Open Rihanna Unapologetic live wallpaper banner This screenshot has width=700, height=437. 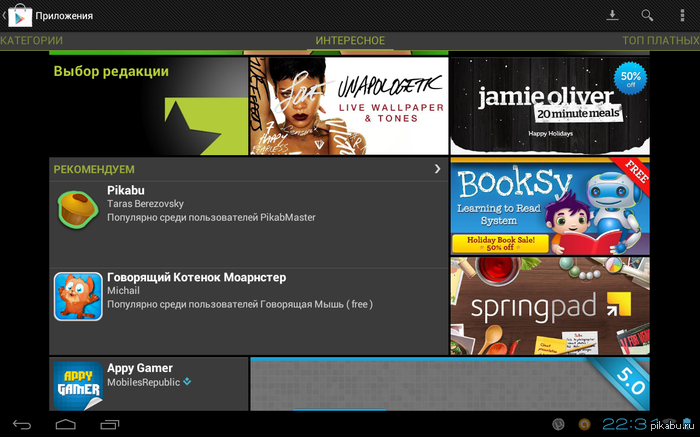(349, 106)
